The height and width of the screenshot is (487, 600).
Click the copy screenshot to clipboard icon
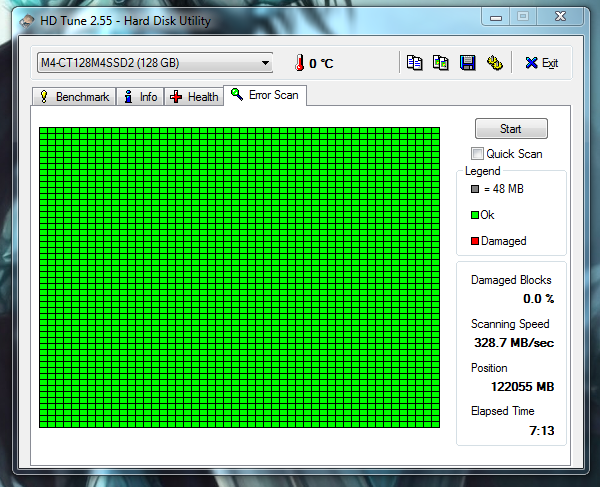pyautogui.click(x=441, y=63)
